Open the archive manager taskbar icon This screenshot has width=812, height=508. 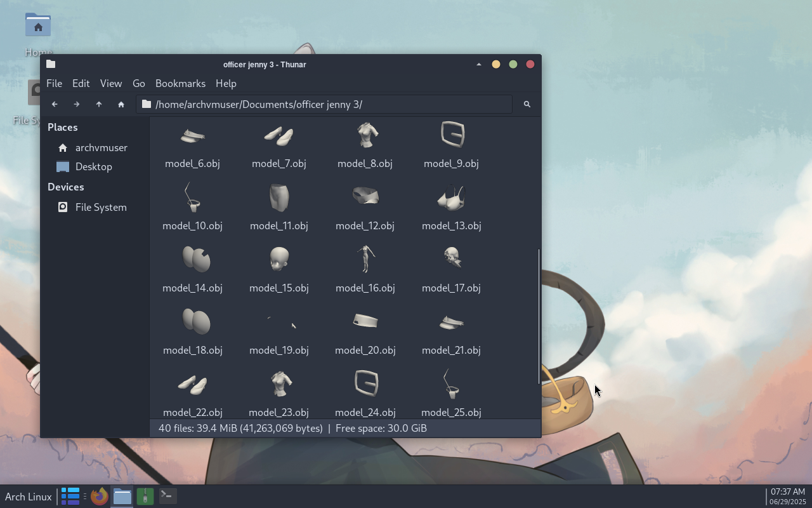tap(145, 496)
